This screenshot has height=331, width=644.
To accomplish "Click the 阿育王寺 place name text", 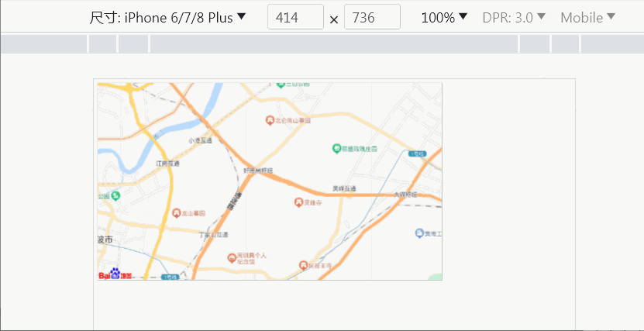I will point(320,266).
